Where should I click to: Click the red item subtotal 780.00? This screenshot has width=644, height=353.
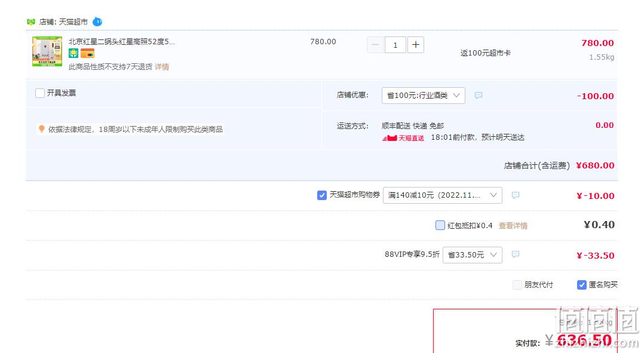(x=597, y=42)
